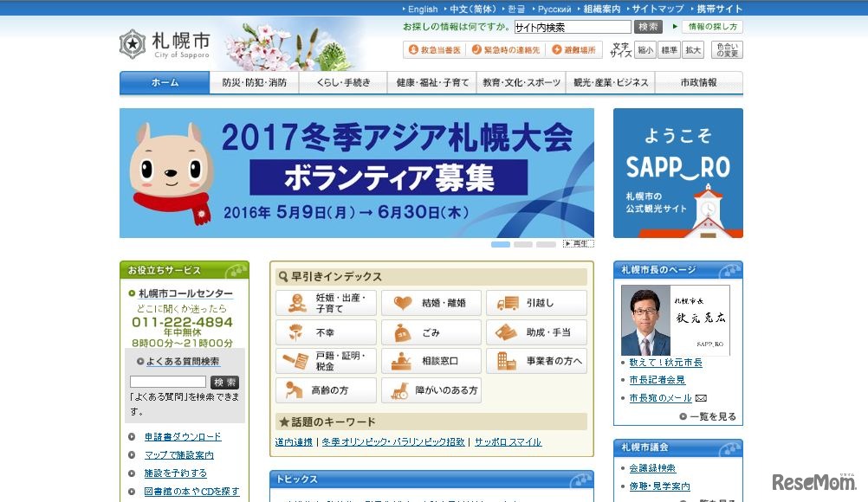The image size is (868, 502).
Task: Click the 結婚・離婚 heart icon
Action: (404, 302)
